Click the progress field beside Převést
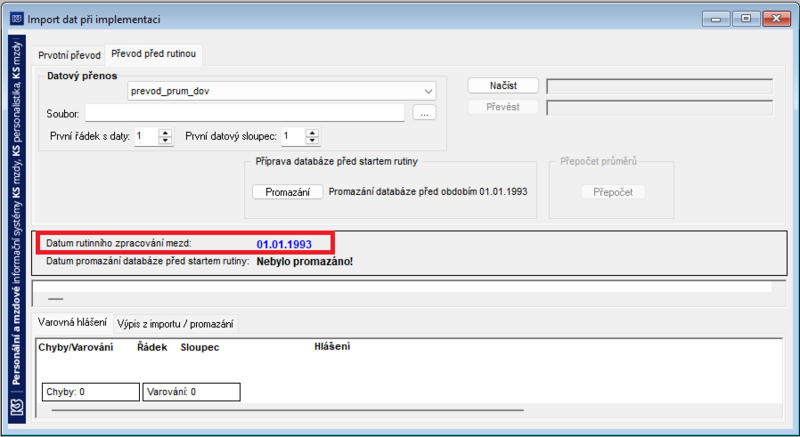The height and width of the screenshot is (437, 800). click(660, 108)
